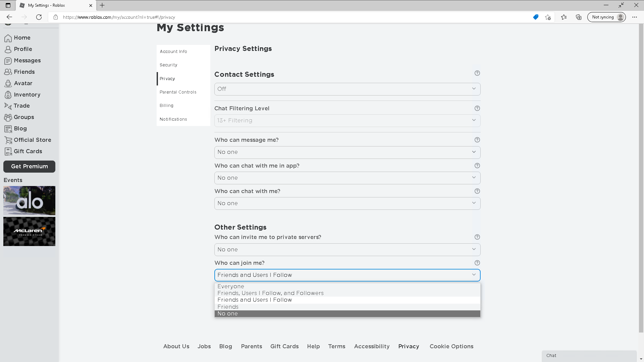Image resolution: width=644 pixels, height=362 pixels.
Task: Open the Official Store cart icon
Action: [x=8, y=140]
